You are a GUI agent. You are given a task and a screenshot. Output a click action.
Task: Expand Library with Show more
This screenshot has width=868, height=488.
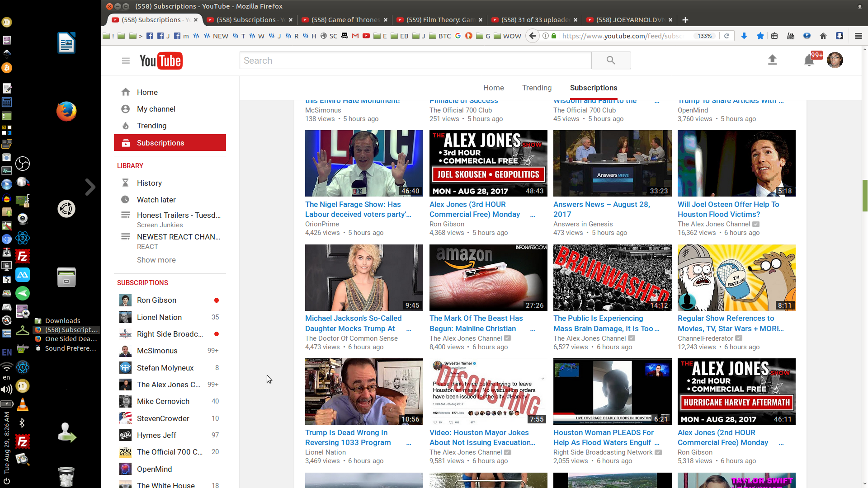[x=156, y=260]
